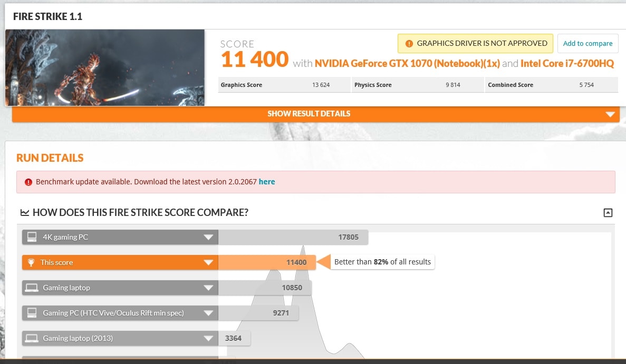
Task: Open the 'here' benchmark update link
Action: coord(267,182)
